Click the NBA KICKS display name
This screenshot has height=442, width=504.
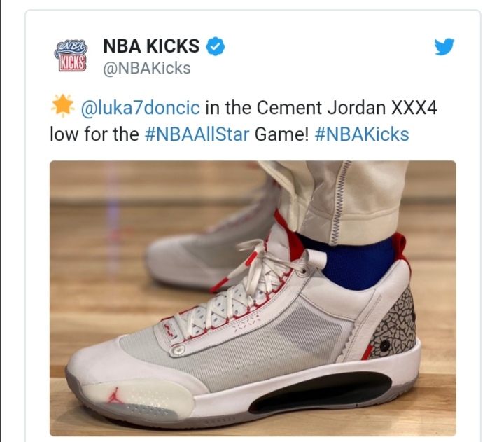pos(151,46)
